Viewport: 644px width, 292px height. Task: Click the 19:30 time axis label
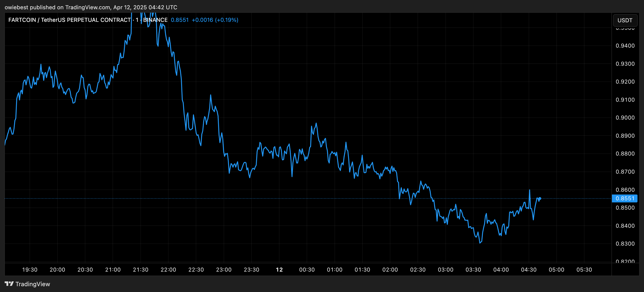point(30,269)
